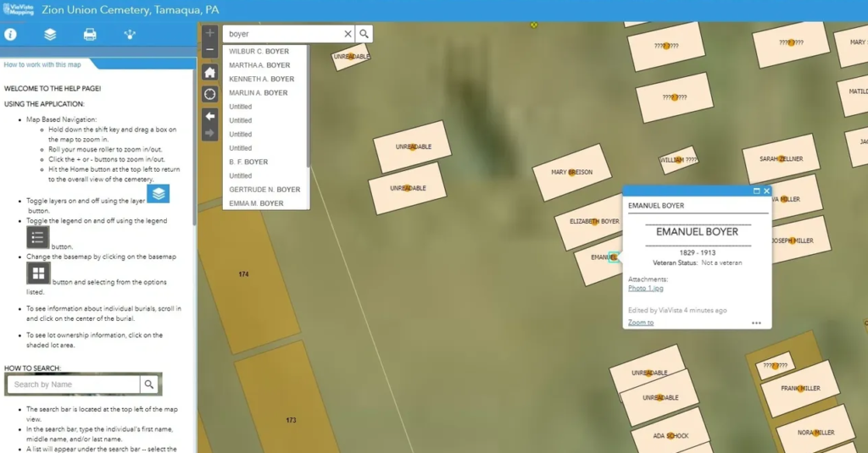Screen dimensions: 868x453
Task: Click the ViaVista Mapping logo
Action: 19,9
